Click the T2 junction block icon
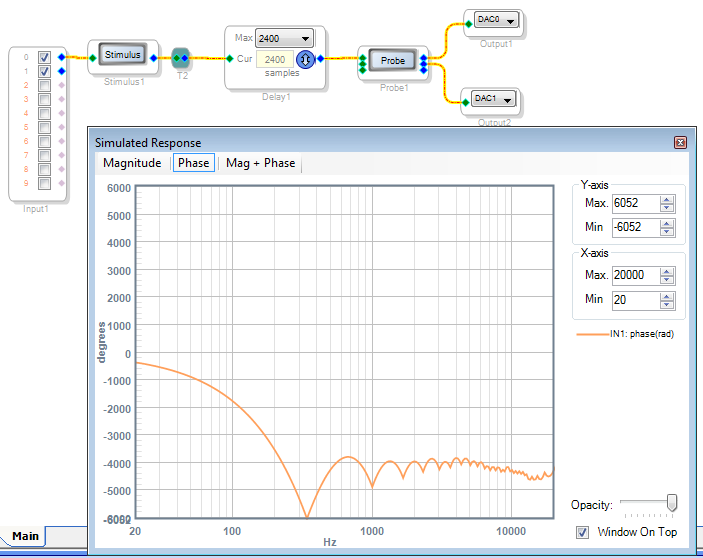This screenshot has height=558, width=703. tap(181, 58)
